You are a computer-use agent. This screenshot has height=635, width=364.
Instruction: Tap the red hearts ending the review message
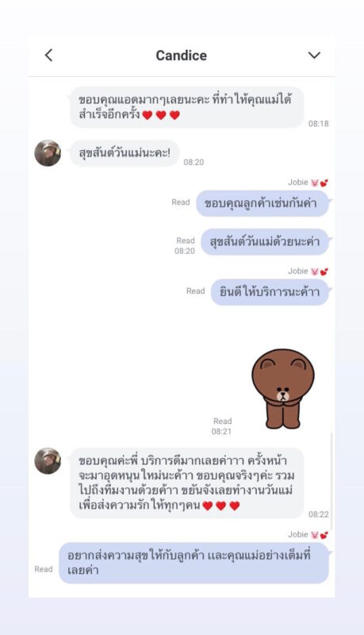point(220,506)
